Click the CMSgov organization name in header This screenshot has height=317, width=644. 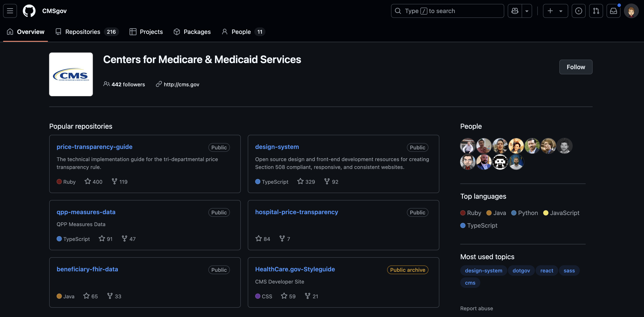[x=54, y=11]
